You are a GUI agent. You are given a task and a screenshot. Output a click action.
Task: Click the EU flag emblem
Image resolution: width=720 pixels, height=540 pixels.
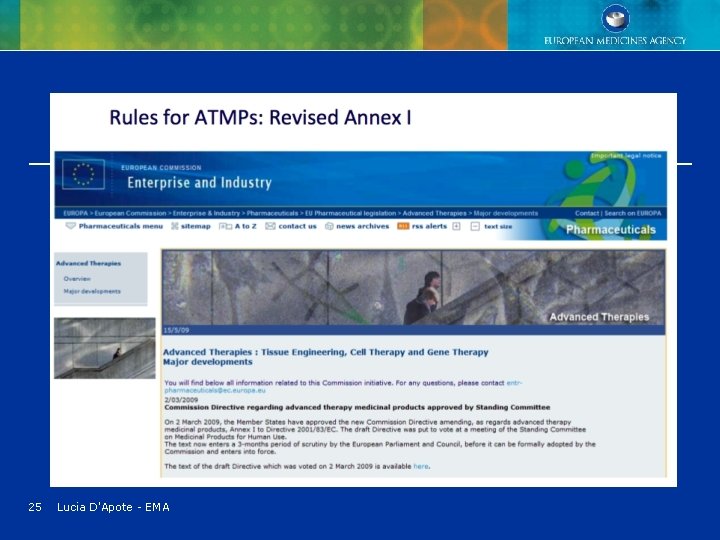pos(83,174)
